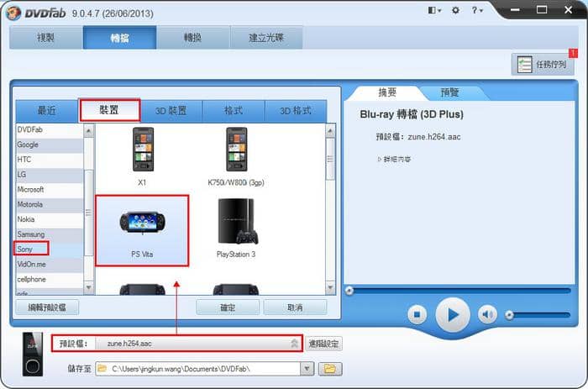Choose Microsoft in the brand list
Screen dimensions: 588x389
[x=50, y=190]
